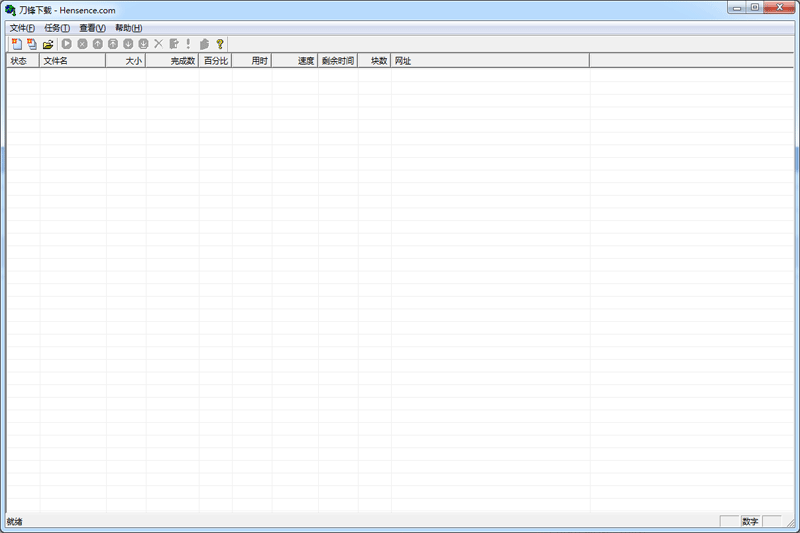Open the 文件(F) menu
800x533 pixels.
click(22, 28)
